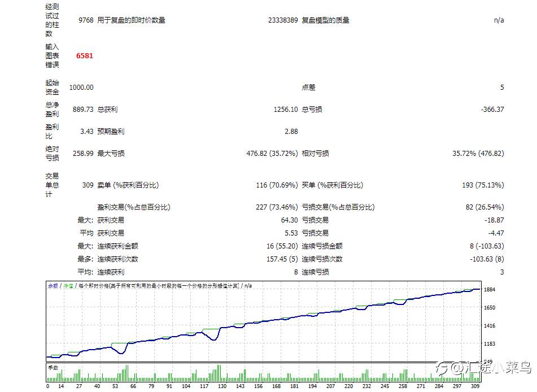
Task: Click the loss trades value 82 (26.54%)
Action: tap(484, 207)
